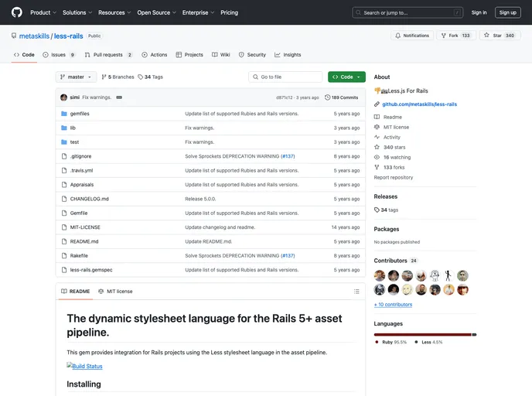The height and width of the screenshot is (396, 532).
Task: Open the Wiki tab
Action: (221, 55)
